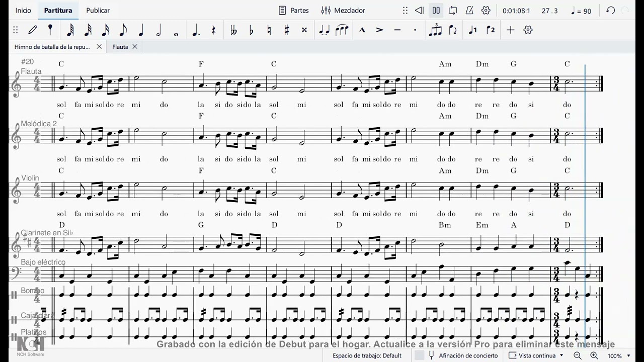Click the 0:01:08:1 time display
644x362 pixels.
pyautogui.click(x=516, y=11)
